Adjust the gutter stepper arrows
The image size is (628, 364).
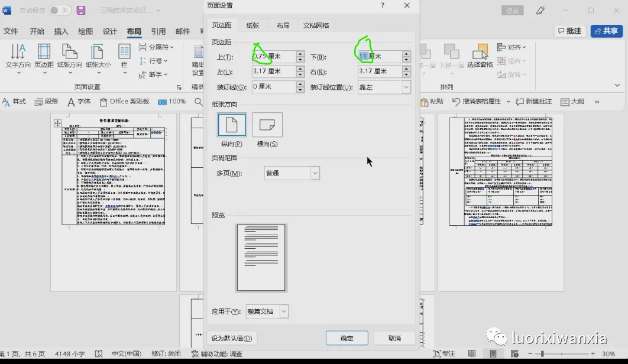pos(300,86)
